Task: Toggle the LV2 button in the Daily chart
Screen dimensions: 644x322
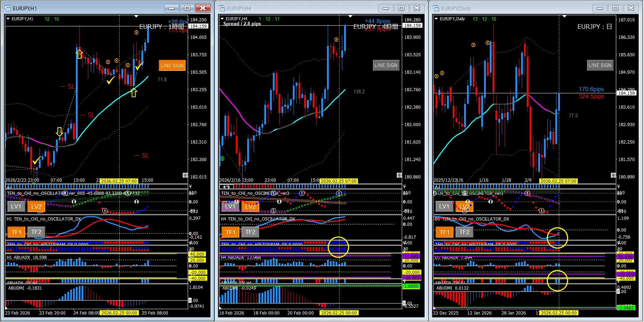Action: [x=464, y=206]
